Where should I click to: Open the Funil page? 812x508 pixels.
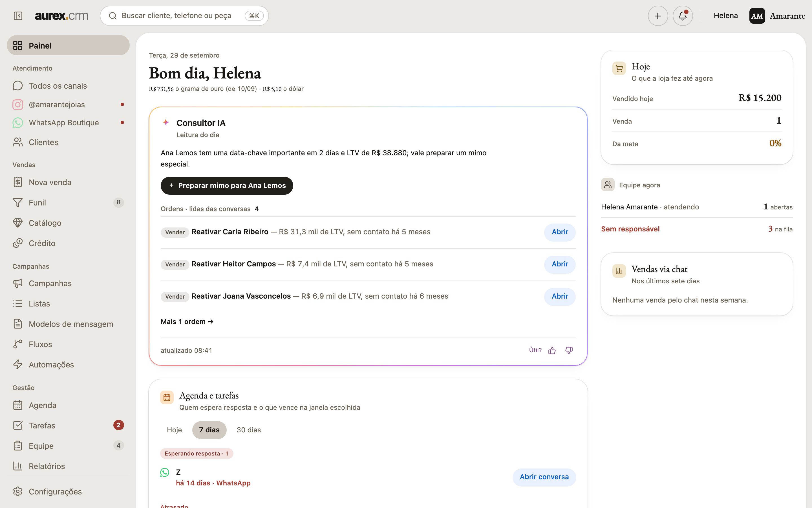tap(68, 203)
